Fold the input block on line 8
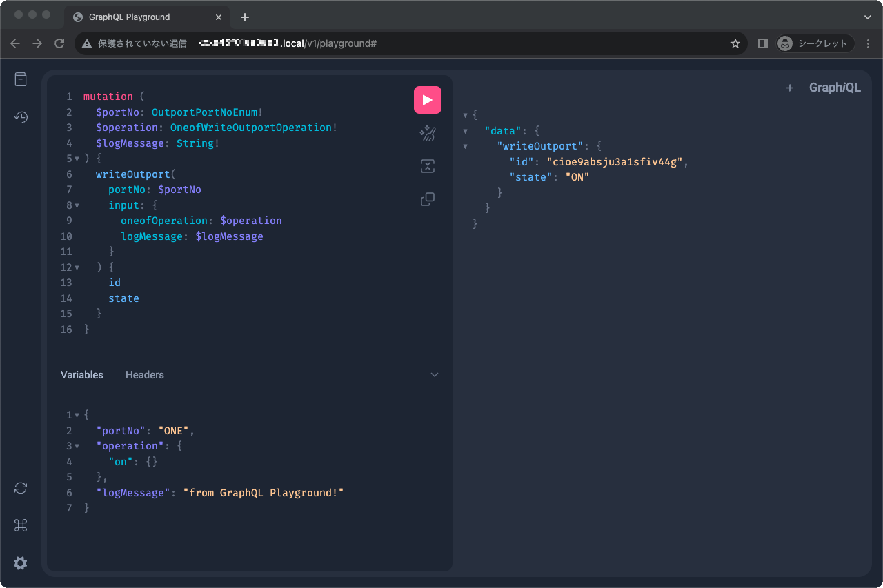Viewport: 883px width, 588px height. coord(77,205)
